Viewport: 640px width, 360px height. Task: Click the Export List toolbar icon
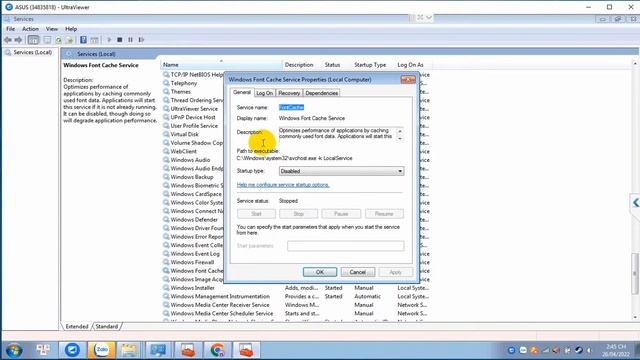point(69,40)
